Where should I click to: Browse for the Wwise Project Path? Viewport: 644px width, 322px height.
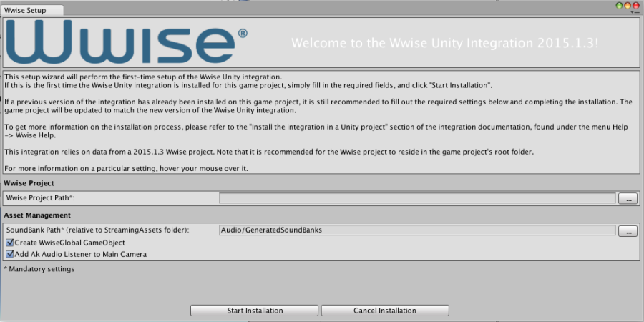(x=628, y=199)
